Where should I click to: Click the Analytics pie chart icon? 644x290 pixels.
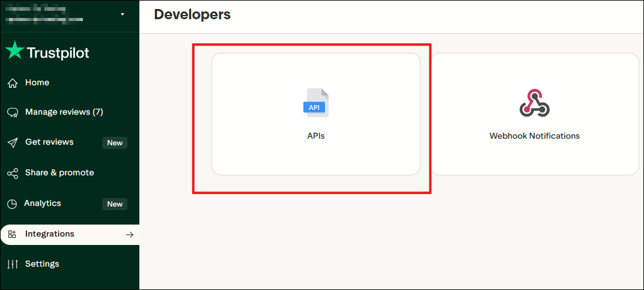point(13,204)
